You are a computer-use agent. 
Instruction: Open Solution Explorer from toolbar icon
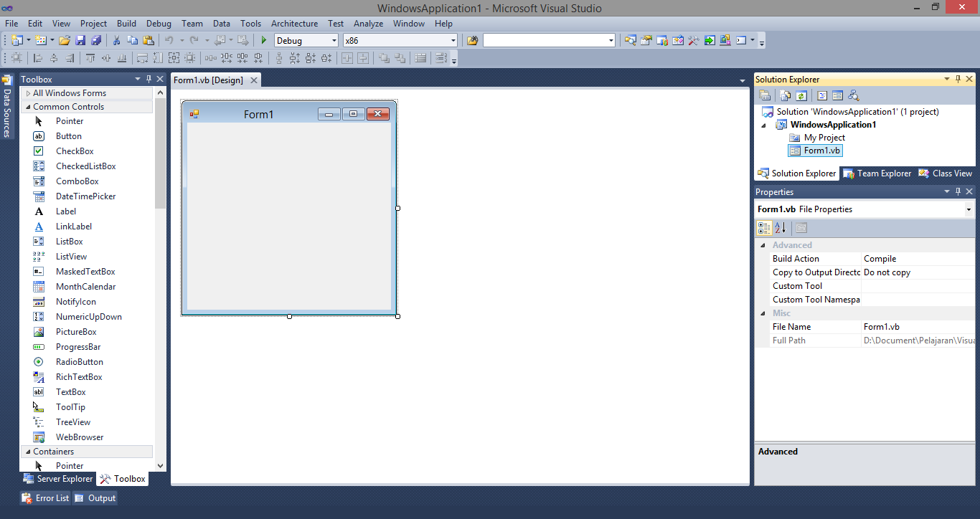click(x=630, y=40)
